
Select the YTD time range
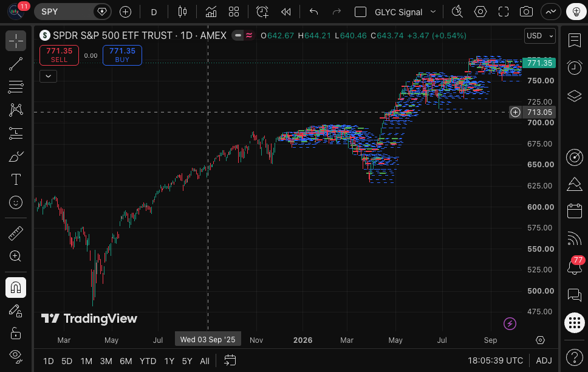(148, 361)
